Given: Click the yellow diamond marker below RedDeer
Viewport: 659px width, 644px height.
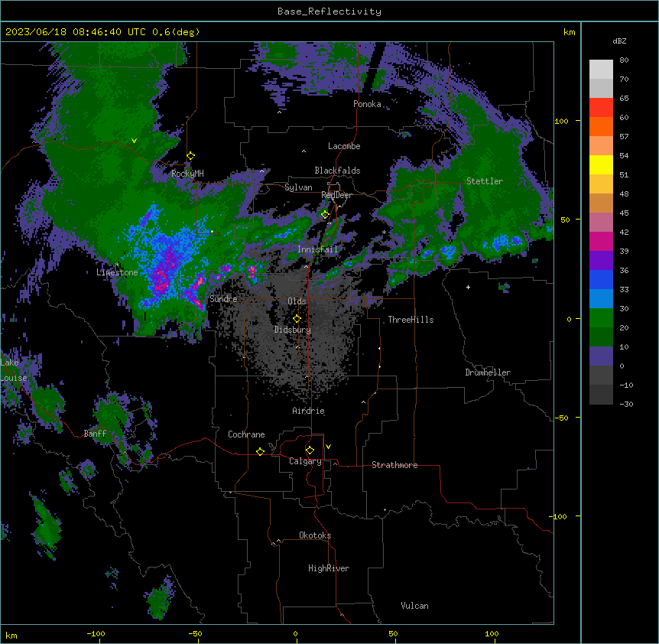Looking at the screenshot, I should [x=325, y=215].
